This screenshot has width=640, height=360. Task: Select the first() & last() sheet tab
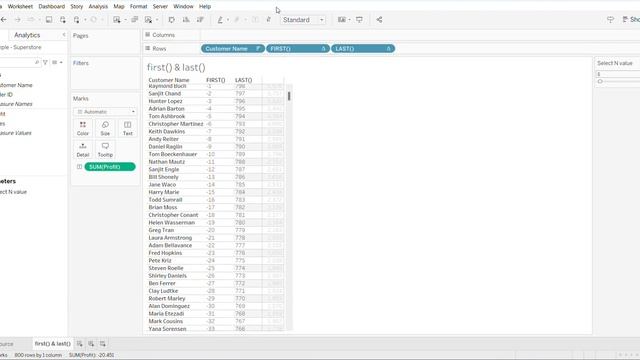(52, 344)
